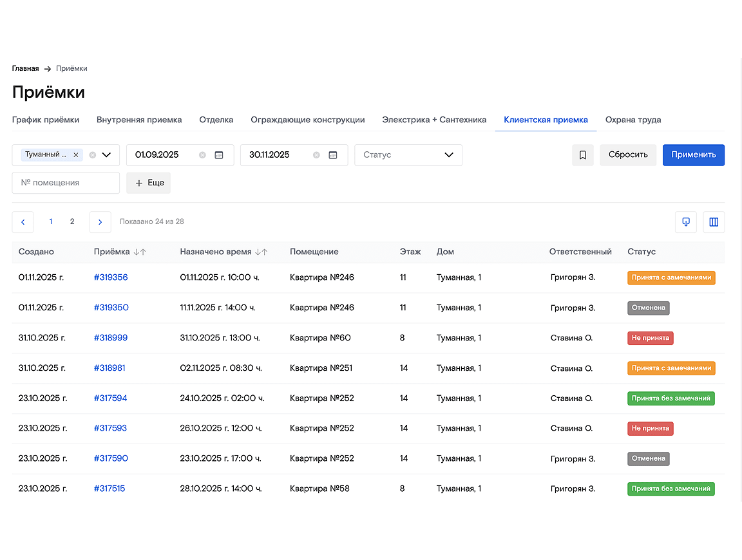The image size is (742, 560).
Task: Open the column settings icon
Action: [x=714, y=222]
